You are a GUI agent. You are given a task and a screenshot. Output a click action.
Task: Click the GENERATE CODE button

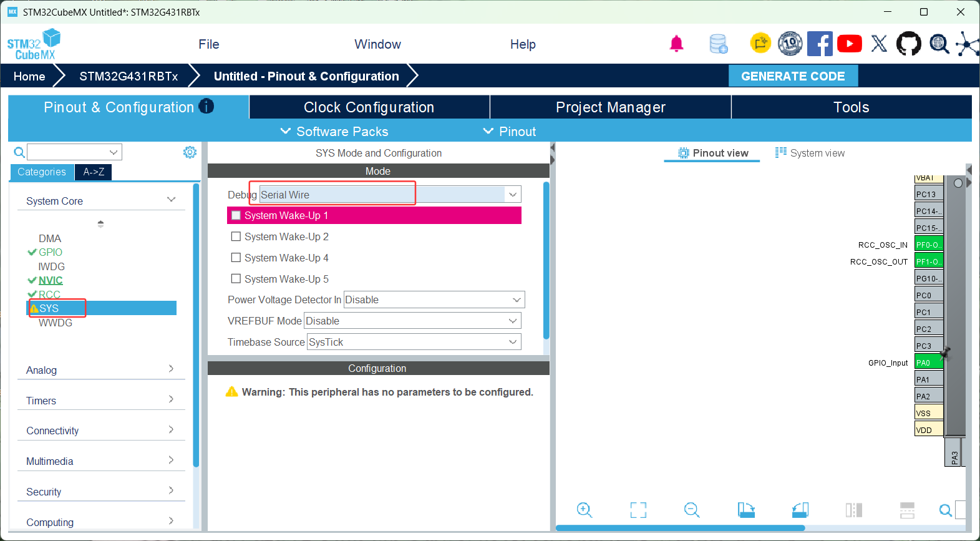pos(793,76)
